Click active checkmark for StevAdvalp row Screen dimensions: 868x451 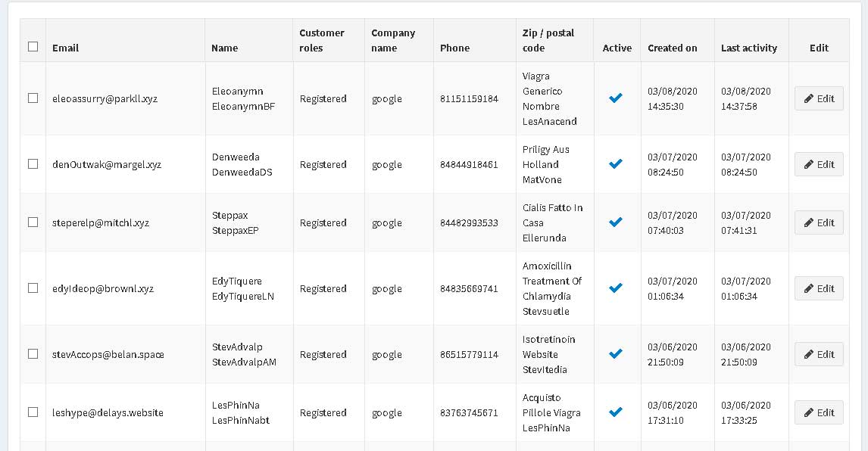pos(616,353)
